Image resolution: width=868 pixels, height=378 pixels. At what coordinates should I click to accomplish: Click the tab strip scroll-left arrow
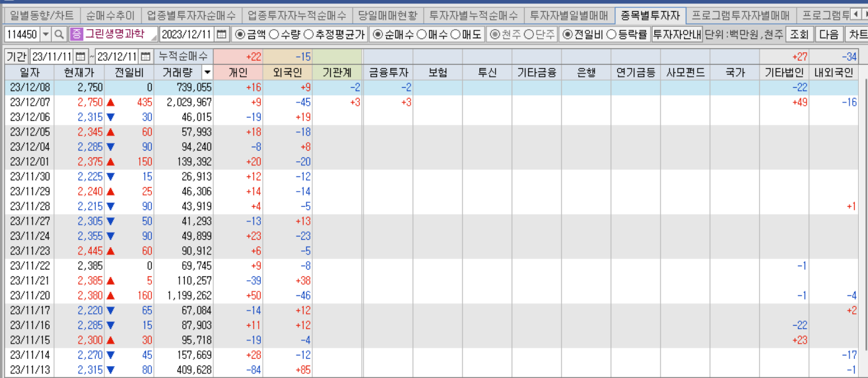[854, 15]
